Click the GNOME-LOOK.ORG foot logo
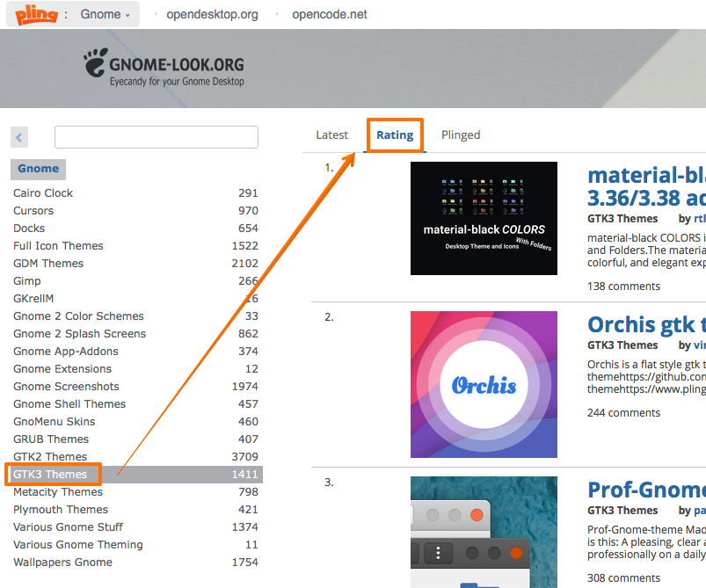Image resolution: width=706 pixels, height=588 pixels. click(96, 63)
